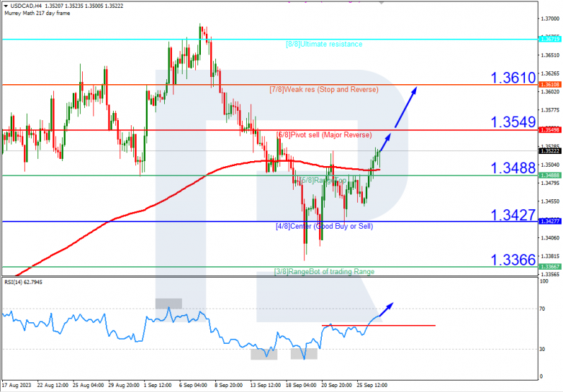Click the black current price tag 1.35222
This screenshot has height=392, width=563.
point(550,151)
